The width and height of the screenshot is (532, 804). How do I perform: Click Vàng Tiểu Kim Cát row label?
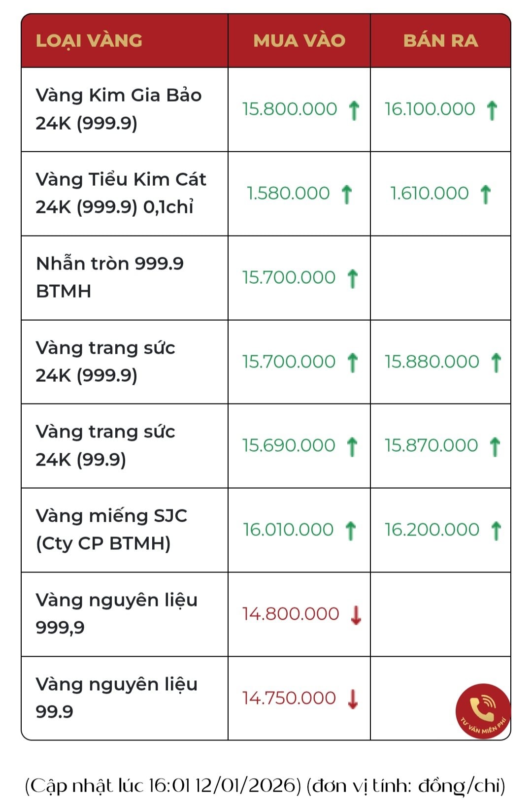(121, 193)
